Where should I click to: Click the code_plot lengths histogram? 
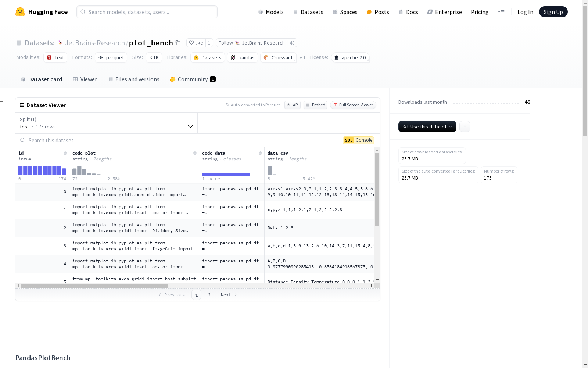(x=96, y=170)
